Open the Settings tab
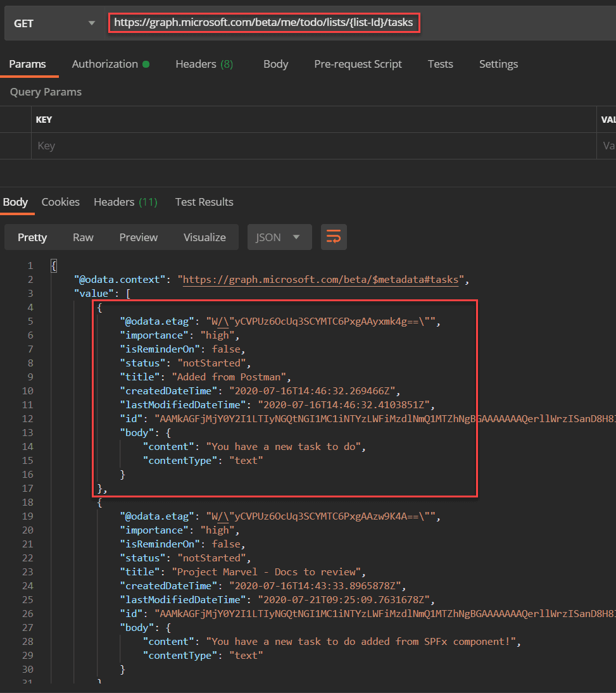Viewport: 616px width, 693px height. [498, 64]
